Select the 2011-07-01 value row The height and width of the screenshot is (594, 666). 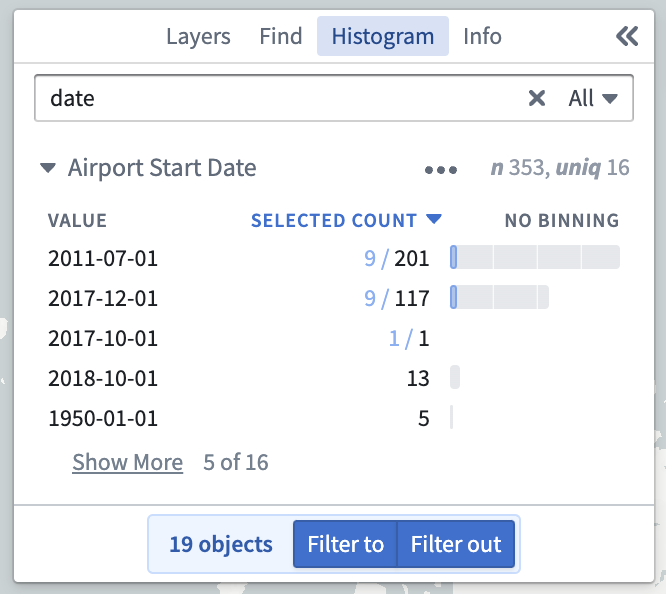[333, 258]
